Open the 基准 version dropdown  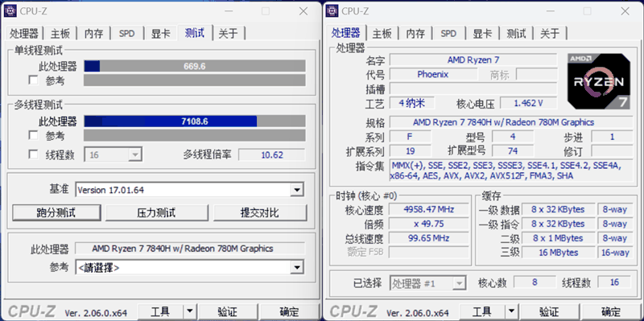tap(296, 190)
